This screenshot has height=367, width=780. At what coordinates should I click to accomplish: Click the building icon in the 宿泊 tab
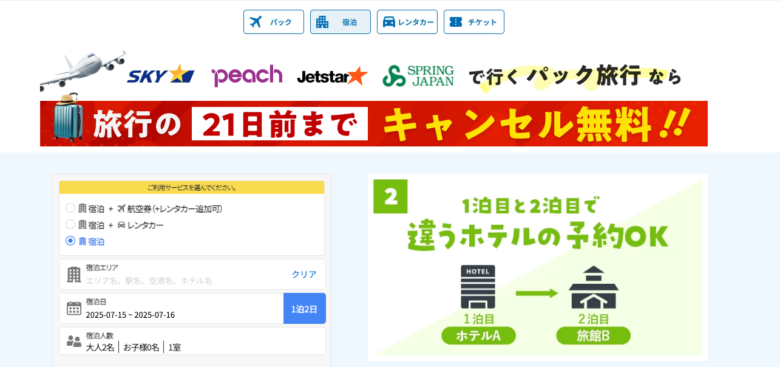(x=322, y=22)
